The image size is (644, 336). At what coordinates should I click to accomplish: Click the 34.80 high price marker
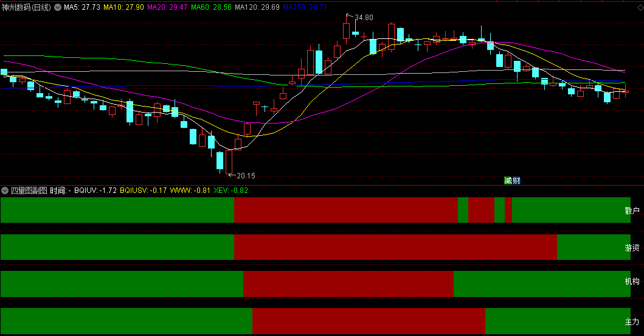364,18
